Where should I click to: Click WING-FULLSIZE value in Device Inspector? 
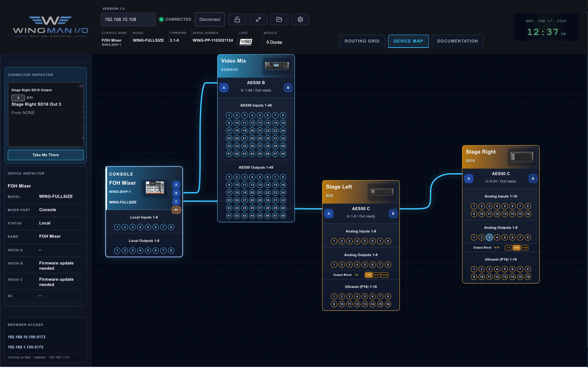click(x=56, y=197)
